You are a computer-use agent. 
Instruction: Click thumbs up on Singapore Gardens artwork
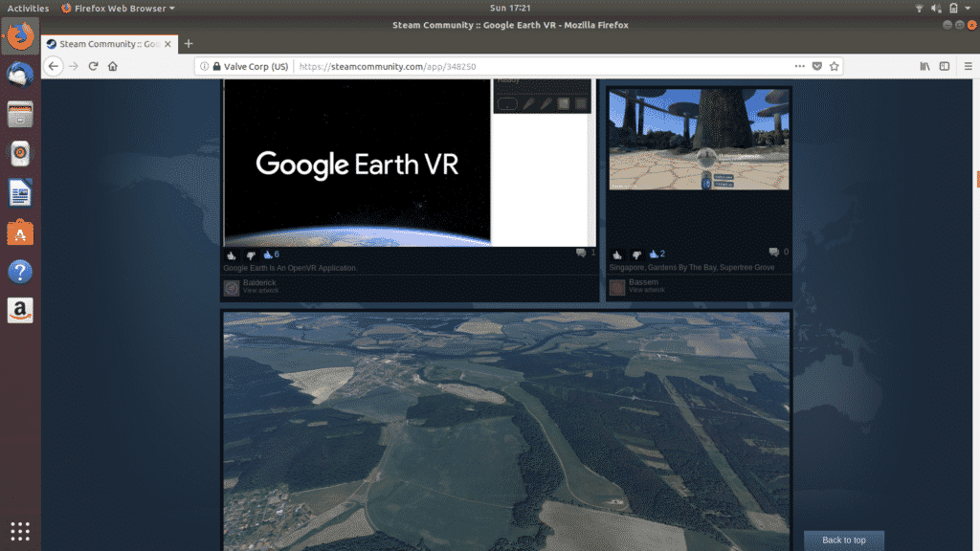617,254
